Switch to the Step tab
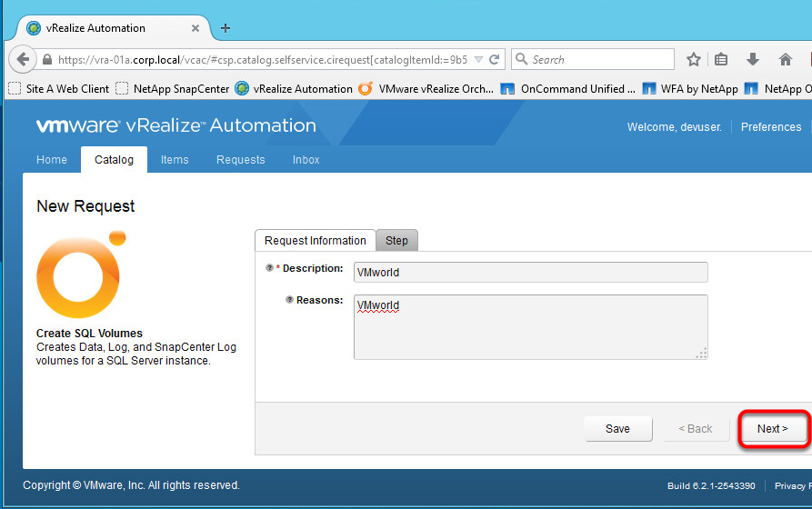 click(396, 240)
